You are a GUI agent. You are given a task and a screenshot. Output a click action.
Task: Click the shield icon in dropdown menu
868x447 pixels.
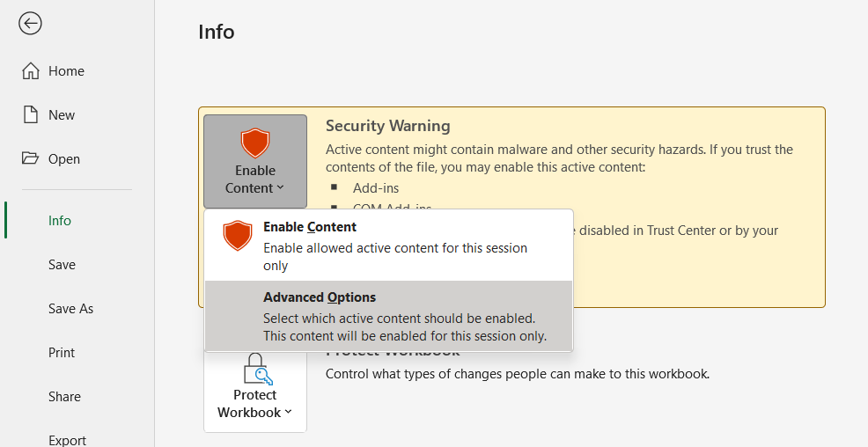pos(237,236)
